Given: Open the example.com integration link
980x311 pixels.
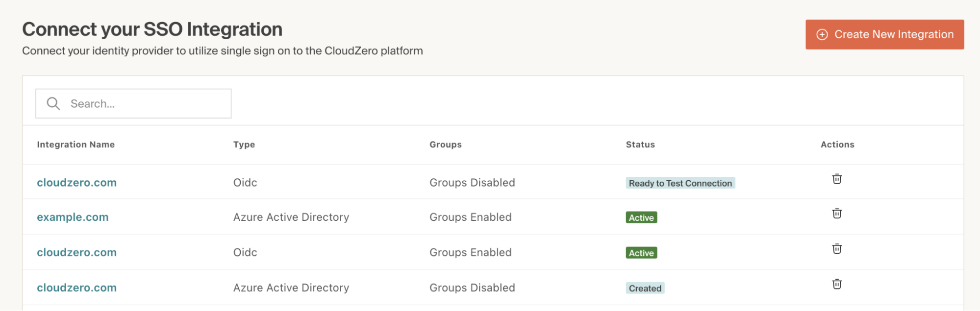Looking at the screenshot, I should pyautogui.click(x=73, y=217).
